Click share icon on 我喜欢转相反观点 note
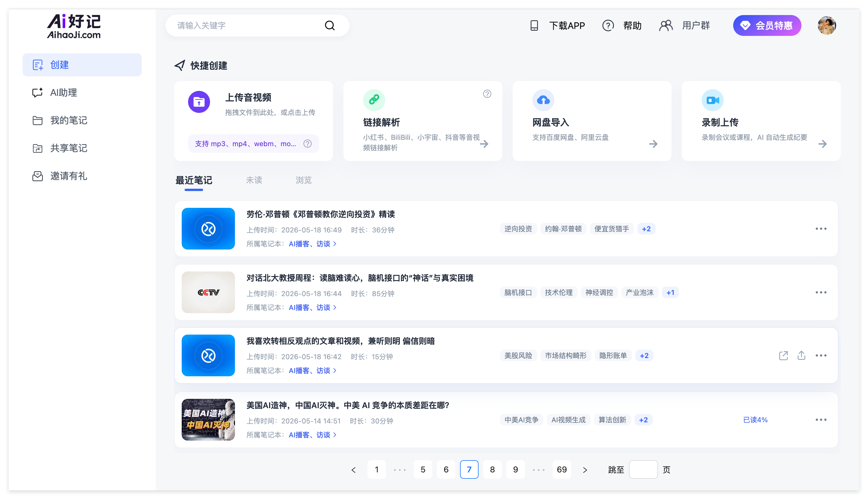The width and height of the screenshot is (868, 499). point(801,355)
